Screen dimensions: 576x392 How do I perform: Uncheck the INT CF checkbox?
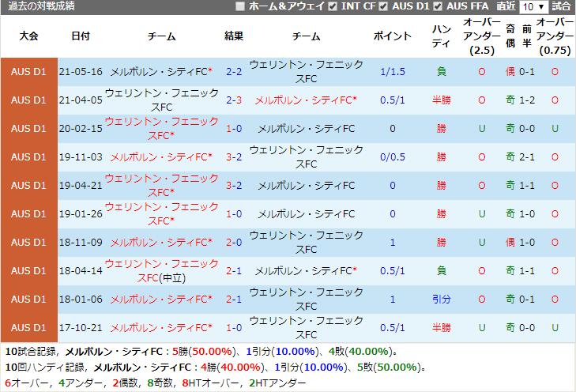point(333,6)
